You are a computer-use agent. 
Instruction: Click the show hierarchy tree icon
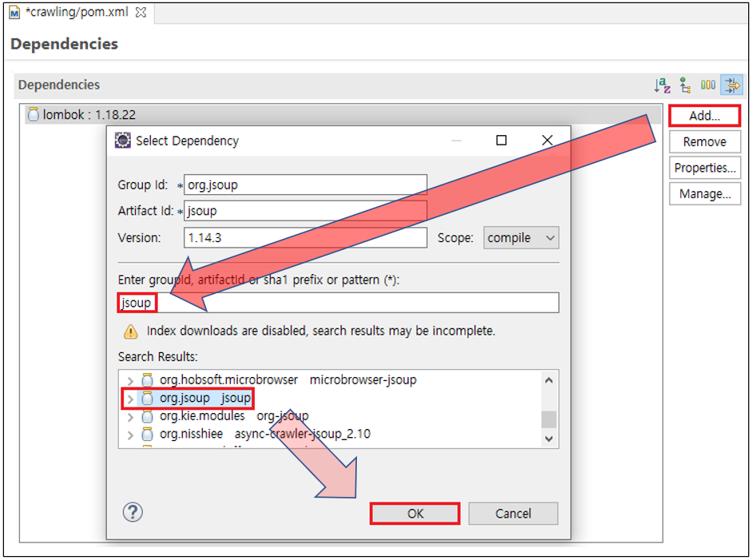tap(685, 85)
